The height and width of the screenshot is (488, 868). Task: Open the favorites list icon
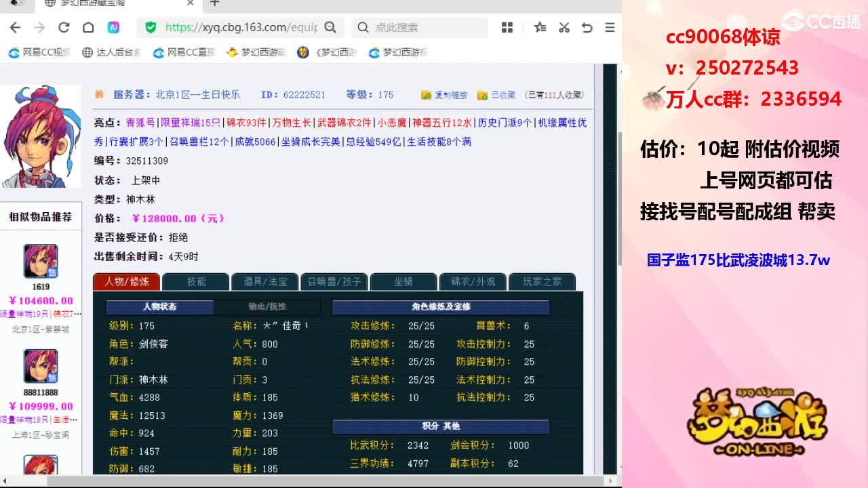[x=540, y=27]
